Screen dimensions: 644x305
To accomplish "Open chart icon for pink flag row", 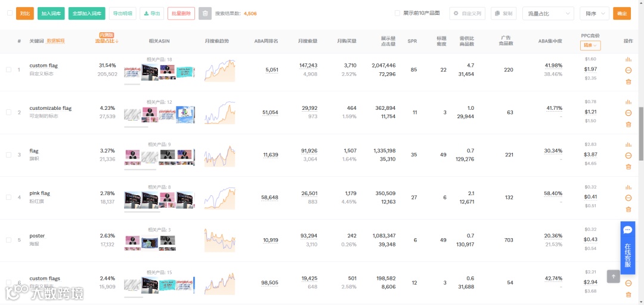I will (628, 187).
